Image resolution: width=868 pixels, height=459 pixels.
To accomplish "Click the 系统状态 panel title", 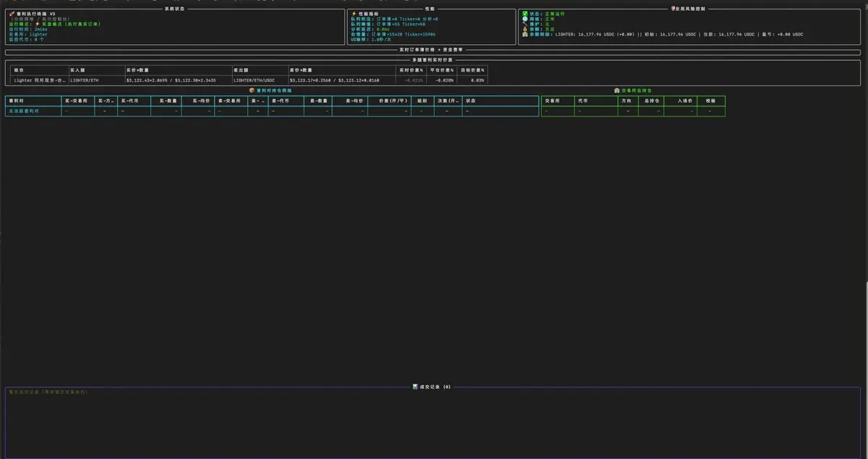I will click(175, 9).
